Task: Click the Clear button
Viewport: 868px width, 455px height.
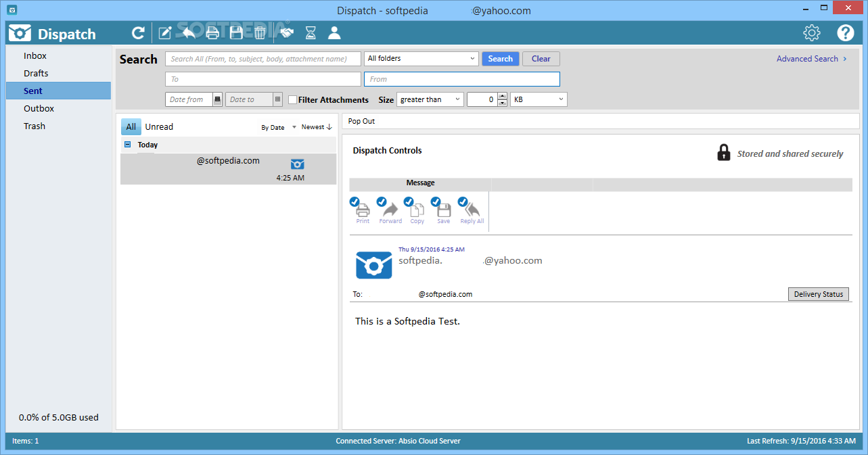Action: [541, 59]
